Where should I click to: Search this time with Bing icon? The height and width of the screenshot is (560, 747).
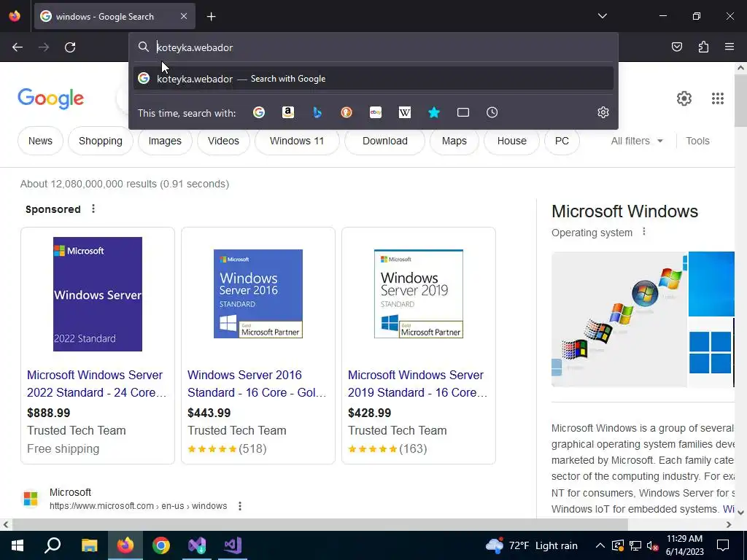tap(317, 112)
